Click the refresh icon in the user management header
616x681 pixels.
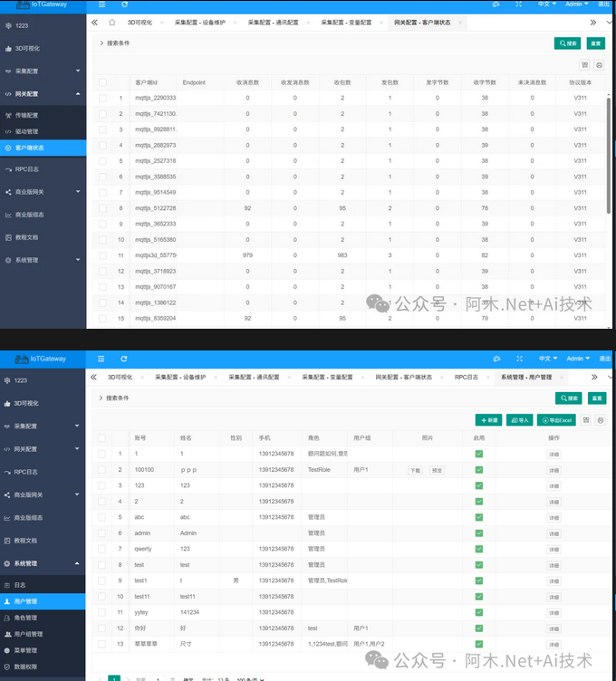124,359
